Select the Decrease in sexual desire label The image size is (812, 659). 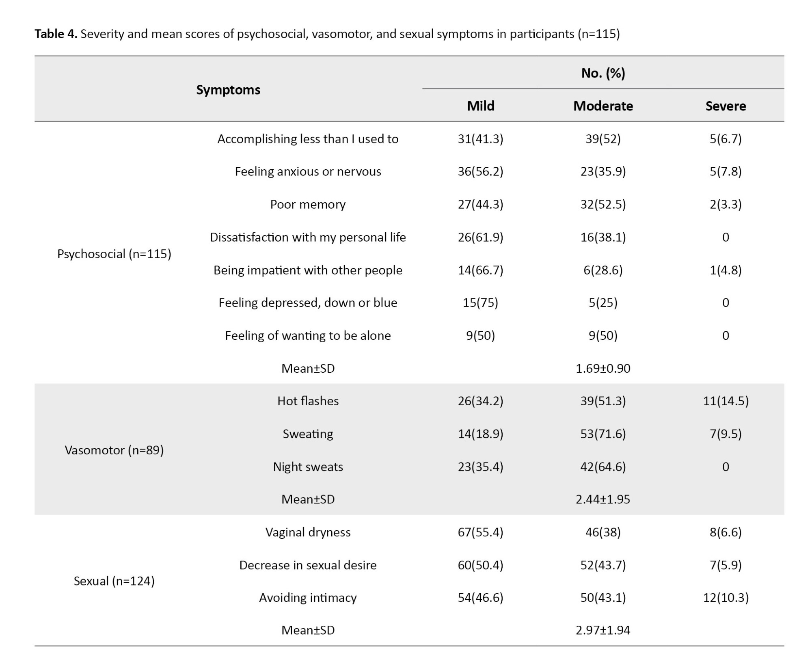308,565
